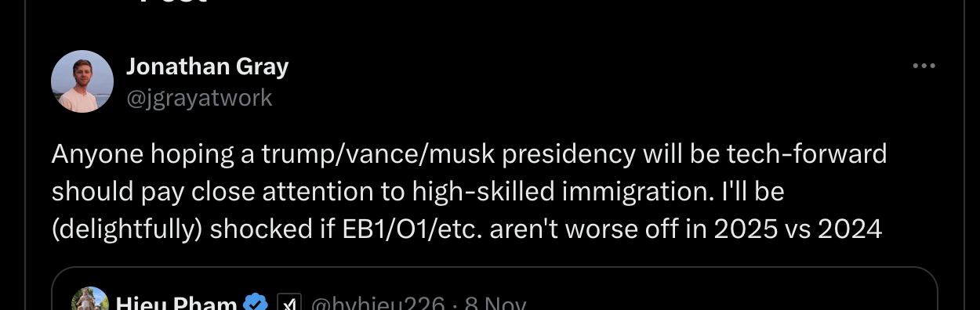Screen dimensions: 980x310
Task: Open the 8 Nov timestamp link
Action: pyautogui.click(x=495, y=304)
